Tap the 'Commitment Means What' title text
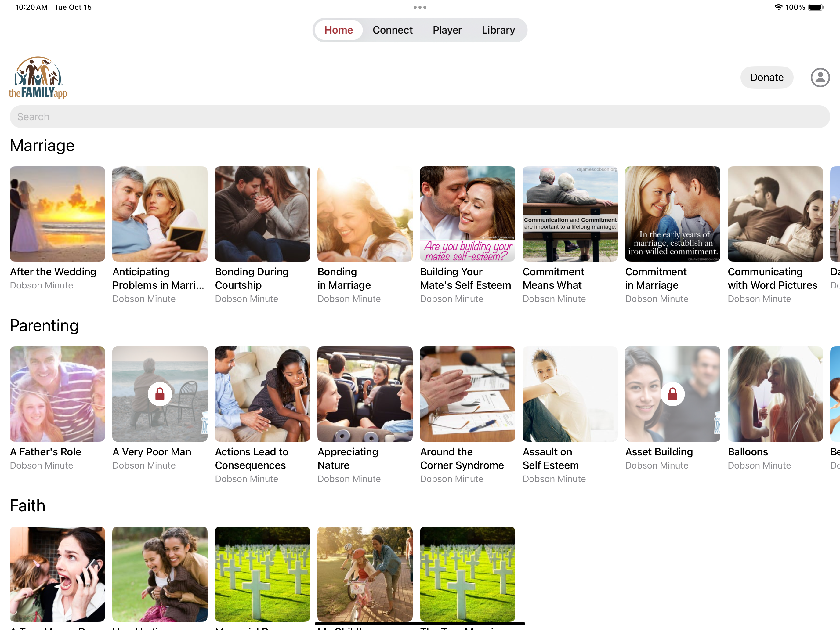This screenshot has width=840, height=630. click(553, 278)
